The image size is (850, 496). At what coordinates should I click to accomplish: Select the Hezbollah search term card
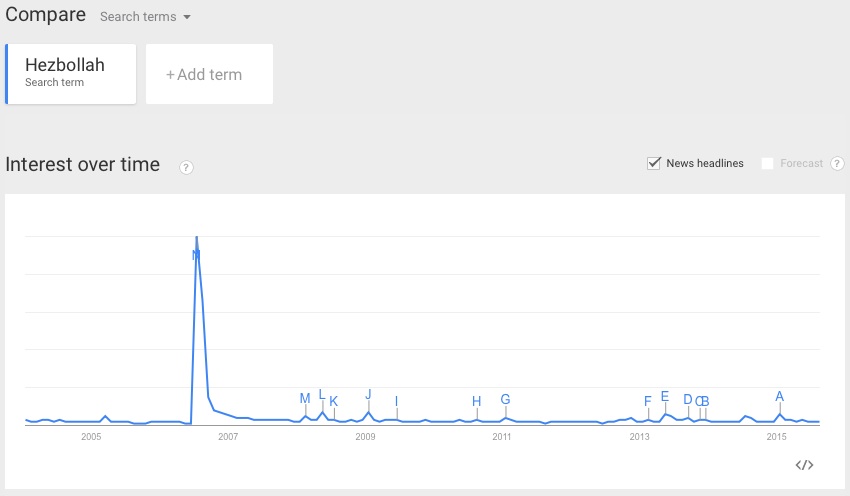click(x=71, y=73)
